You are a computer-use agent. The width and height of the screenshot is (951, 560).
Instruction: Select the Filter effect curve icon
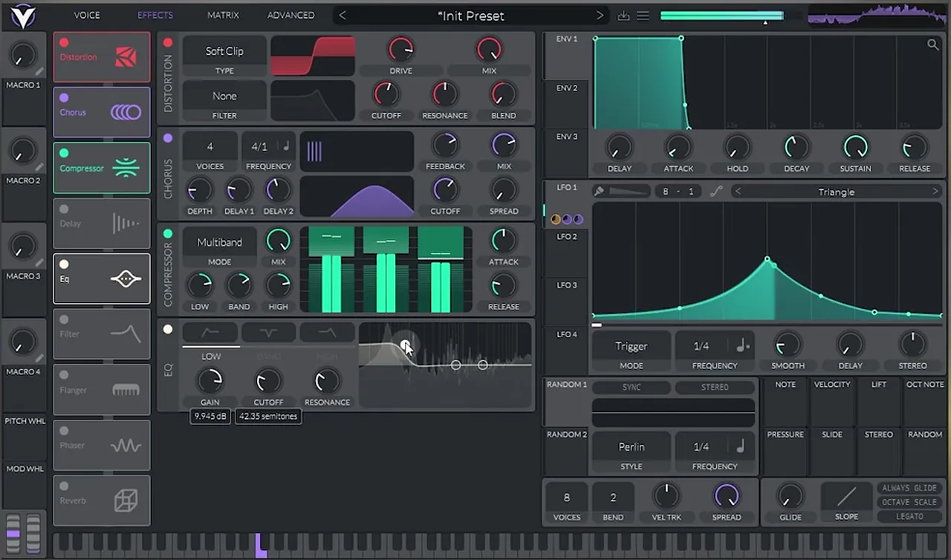[126, 334]
